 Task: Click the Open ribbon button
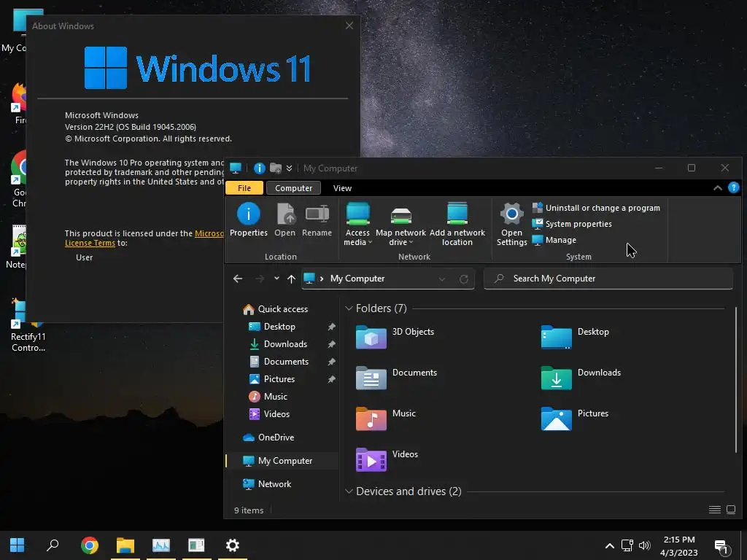[285, 219]
